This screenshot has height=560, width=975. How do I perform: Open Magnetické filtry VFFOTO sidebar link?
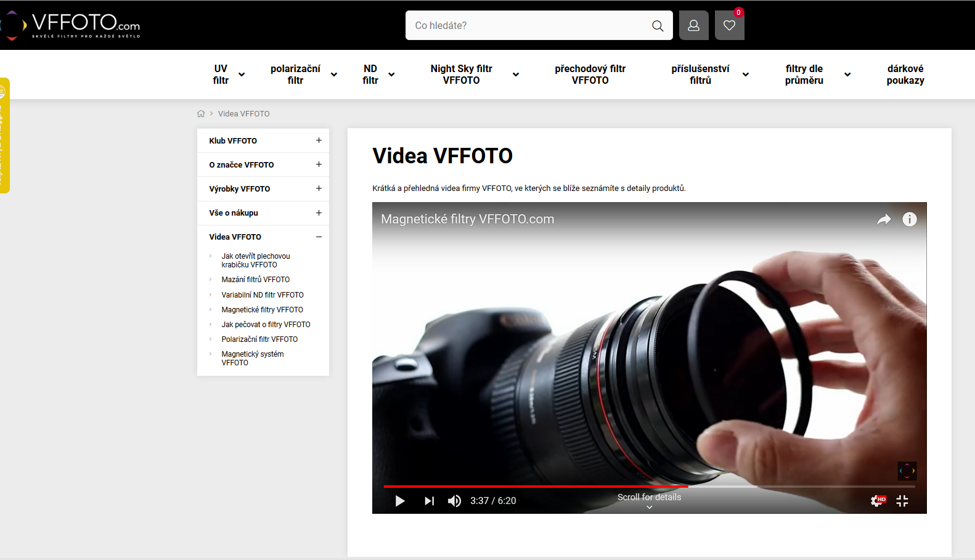(x=263, y=310)
